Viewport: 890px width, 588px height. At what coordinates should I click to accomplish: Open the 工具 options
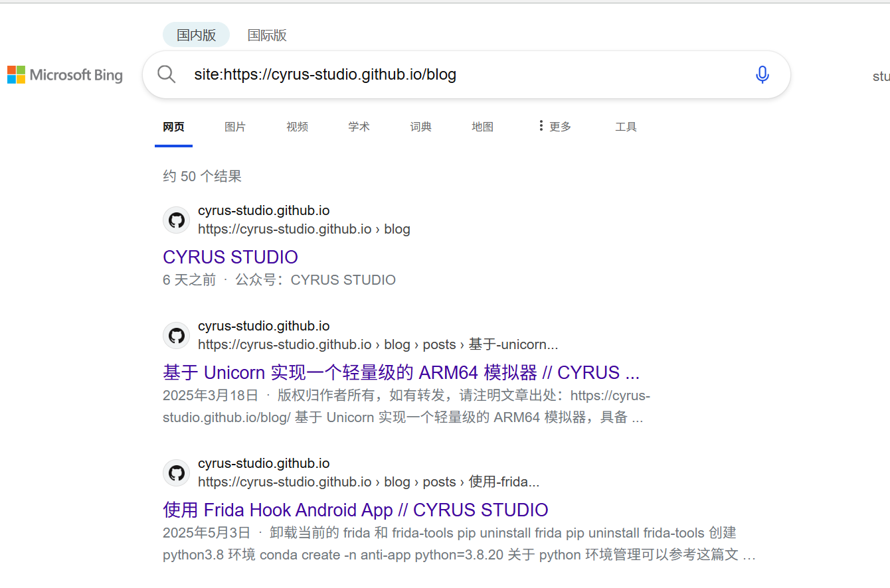point(626,126)
